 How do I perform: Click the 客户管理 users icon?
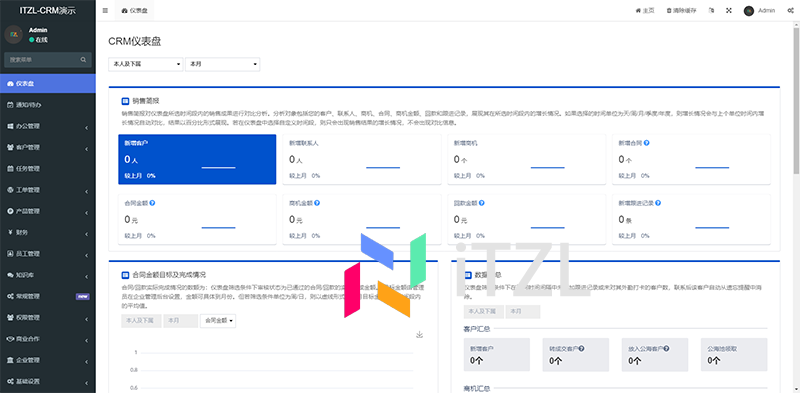(10, 148)
